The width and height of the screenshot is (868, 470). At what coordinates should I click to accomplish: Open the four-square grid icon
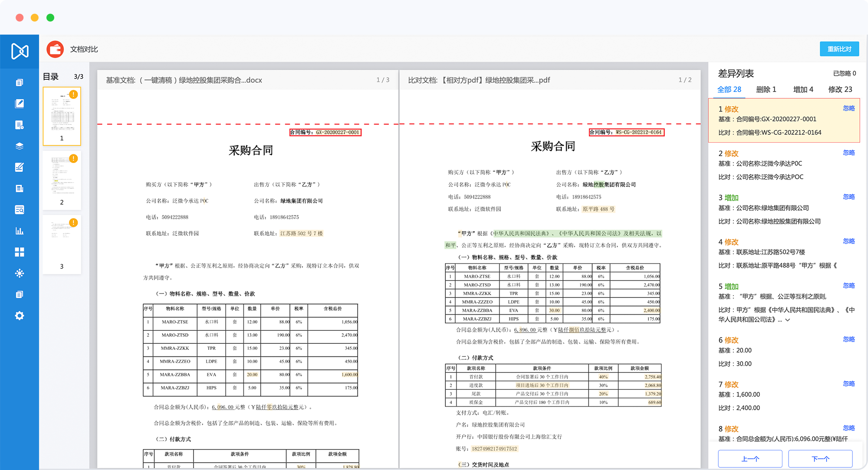(x=20, y=252)
